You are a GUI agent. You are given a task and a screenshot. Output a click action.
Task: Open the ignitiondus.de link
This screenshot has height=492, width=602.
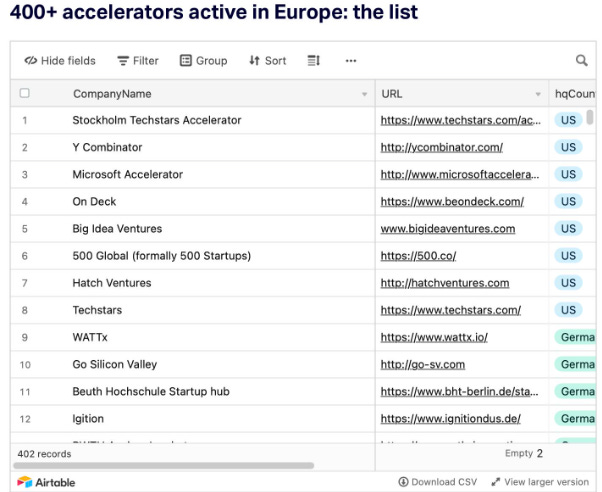450,419
